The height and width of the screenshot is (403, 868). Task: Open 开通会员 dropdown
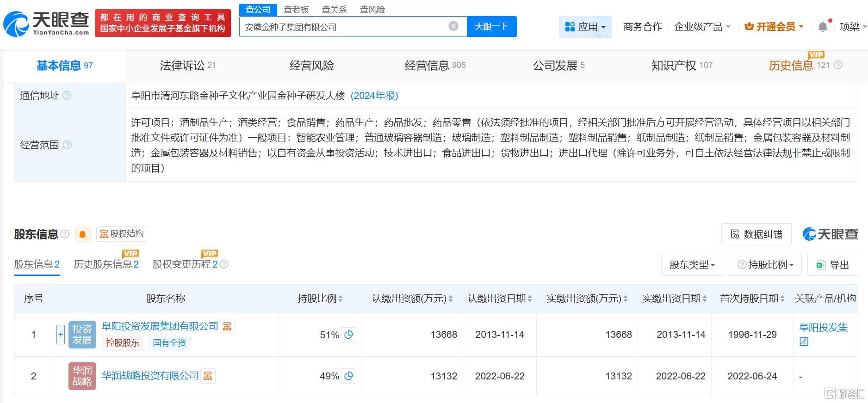click(774, 27)
